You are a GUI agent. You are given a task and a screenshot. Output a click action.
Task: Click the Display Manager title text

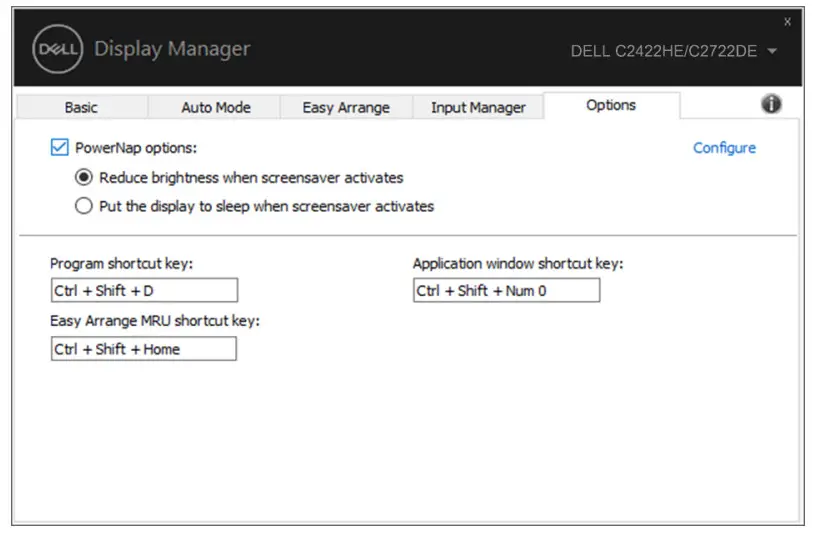(x=172, y=49)
